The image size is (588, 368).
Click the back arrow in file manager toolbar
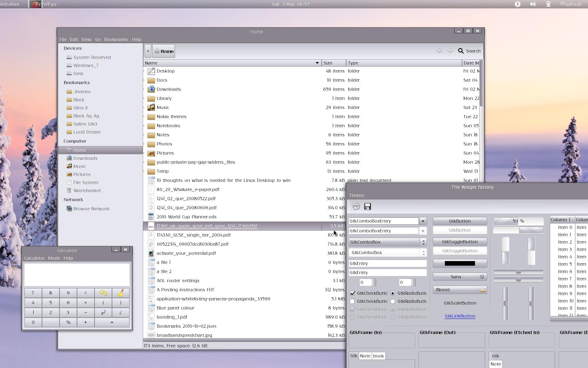pyautogui.click(x=439, y=51)
